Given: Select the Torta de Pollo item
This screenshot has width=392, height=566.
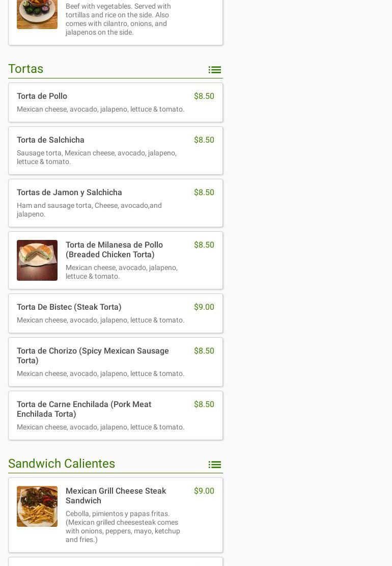Looking at the screenshot, I should click(42, 96).
